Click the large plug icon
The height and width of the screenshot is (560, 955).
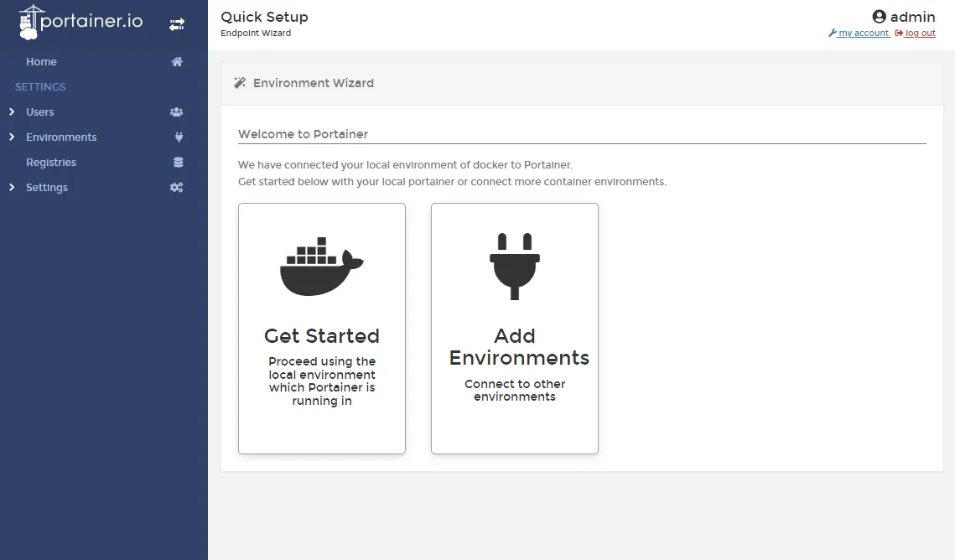click(515, 267)
